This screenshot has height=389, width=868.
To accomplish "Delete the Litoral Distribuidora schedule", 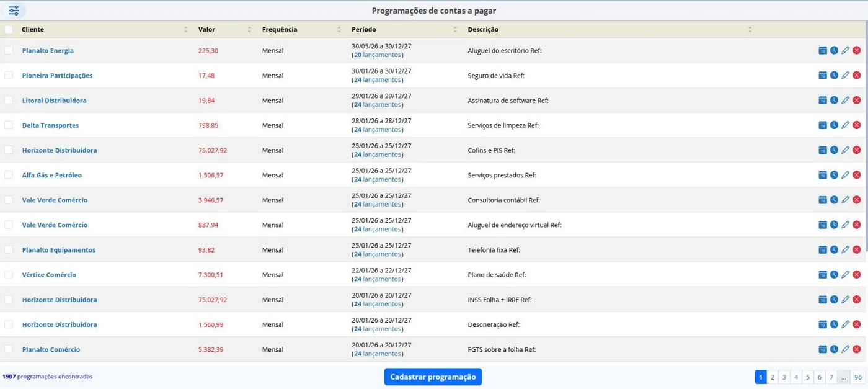I will [x=856, y=100].
